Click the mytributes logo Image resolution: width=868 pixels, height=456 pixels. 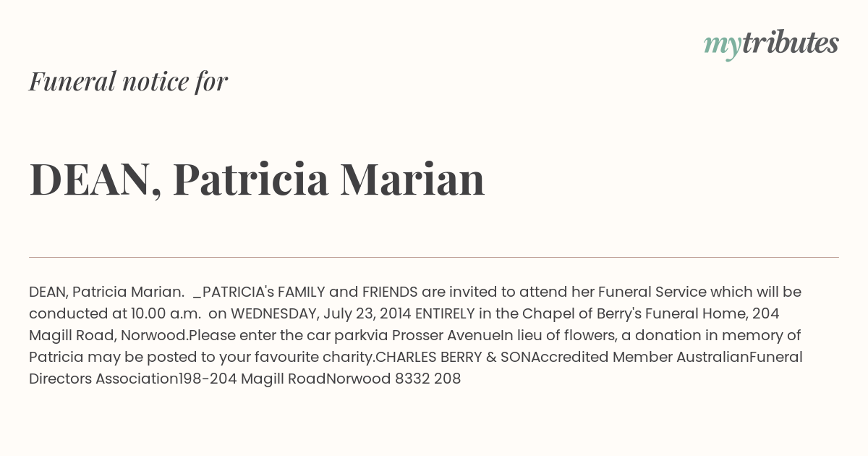(771, 44)
